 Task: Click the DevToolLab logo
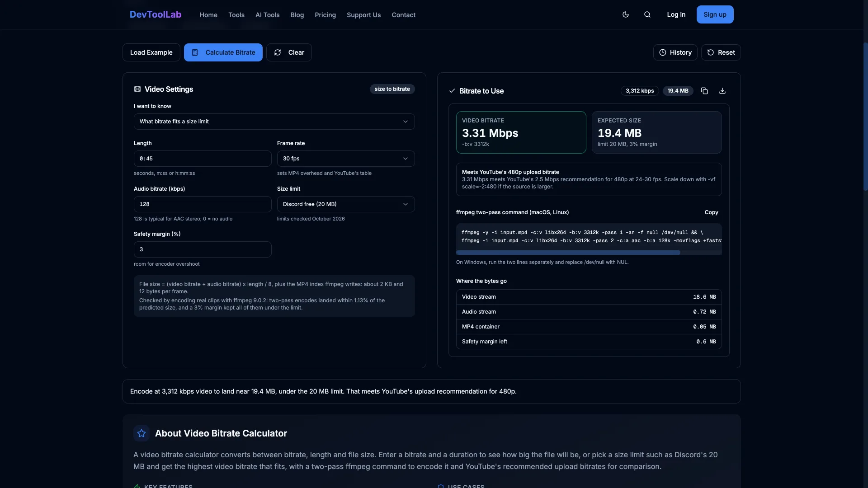156,14
